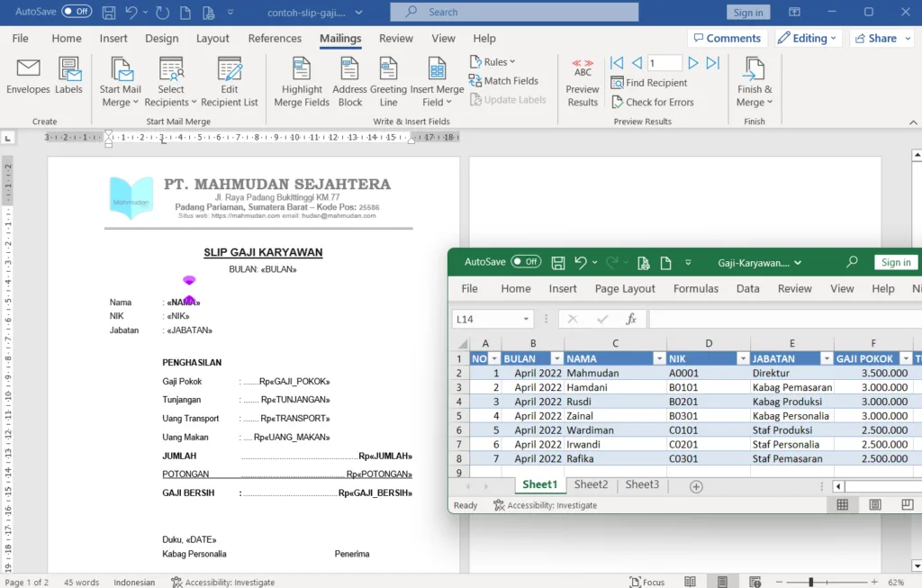The width and height of the screenshot is (922, 588).
Task: Open Word Read Mode view icon
Action: [x=691, y=582]
